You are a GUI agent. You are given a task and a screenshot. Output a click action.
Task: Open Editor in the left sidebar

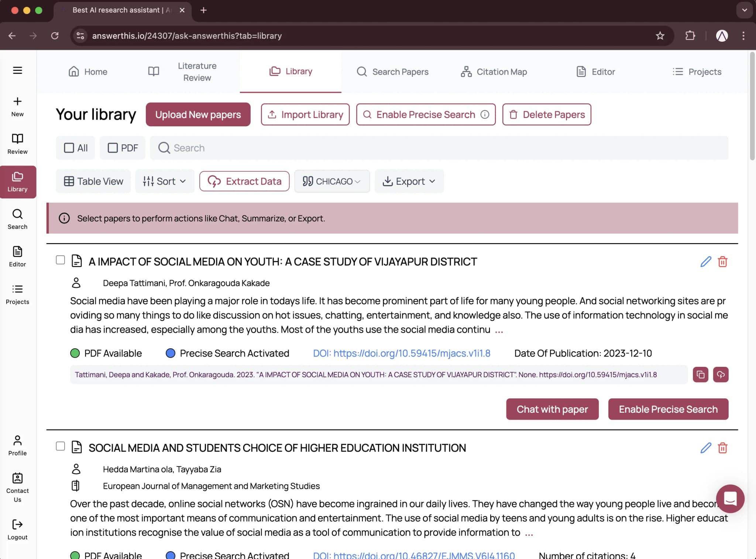coord(17,257)
